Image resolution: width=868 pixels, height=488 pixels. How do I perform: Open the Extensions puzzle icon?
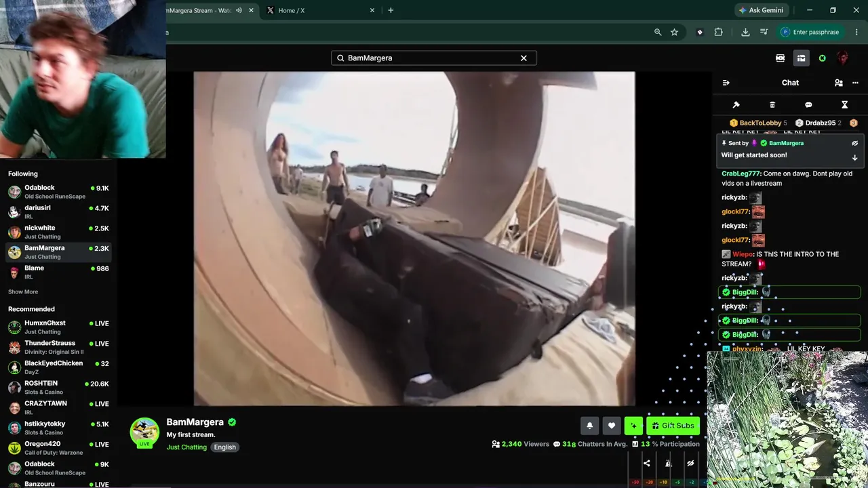718,32
